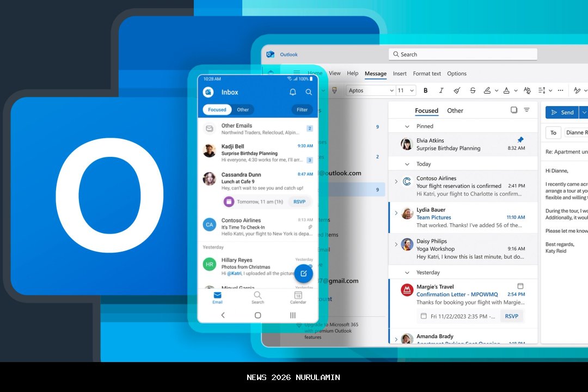Click the pin icon on Elvia Atkins email
This screenshot has height=392, width=588.
[520, 140]
